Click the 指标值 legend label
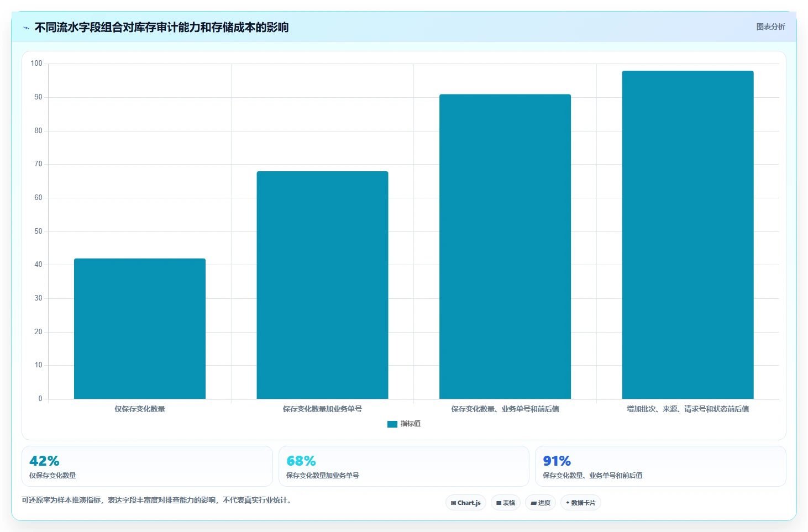Screen dimensions: 808x532 tap(411, 424)
